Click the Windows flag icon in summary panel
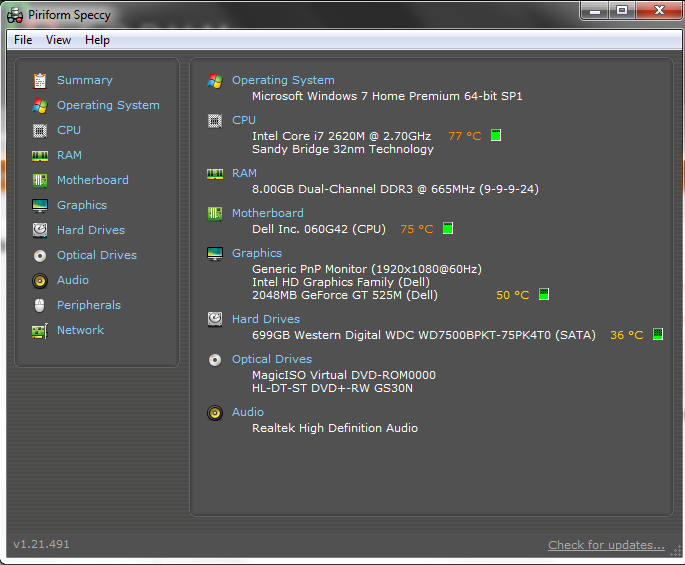The width and height of the screenshot is (685, 565). 215,80
